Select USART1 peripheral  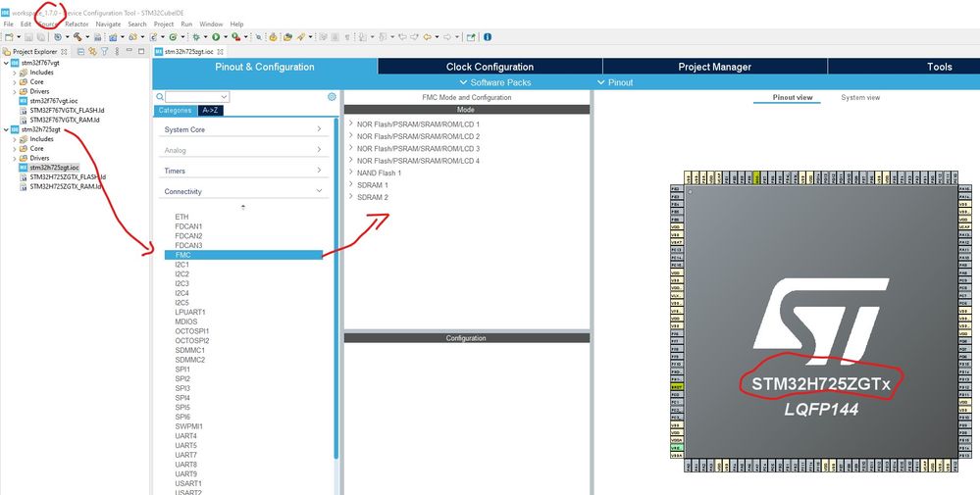click(x=188, y=483)
